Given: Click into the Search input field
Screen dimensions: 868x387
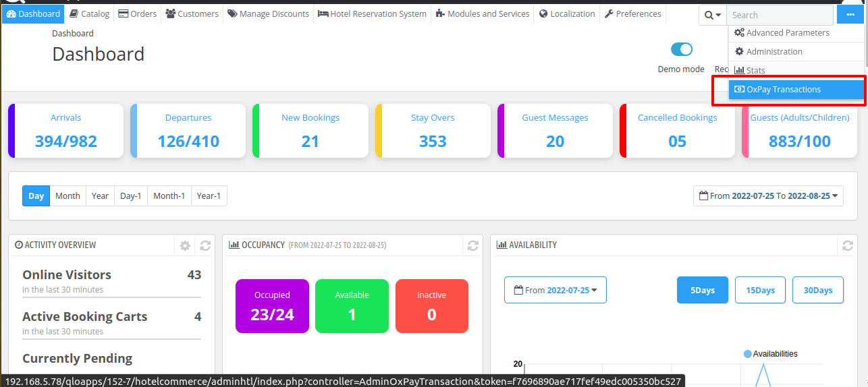Looking at the screenshot, I should click(780, 15).
